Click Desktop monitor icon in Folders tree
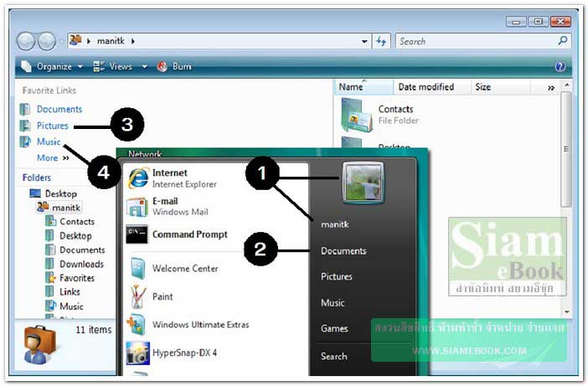Screen dimensions: 588x386 [x=35, y=193]
